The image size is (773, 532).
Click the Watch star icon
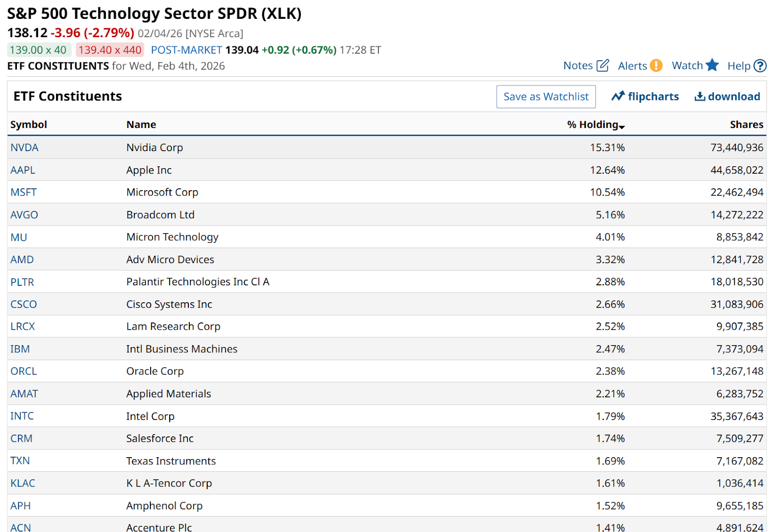(x=712, y=65)
